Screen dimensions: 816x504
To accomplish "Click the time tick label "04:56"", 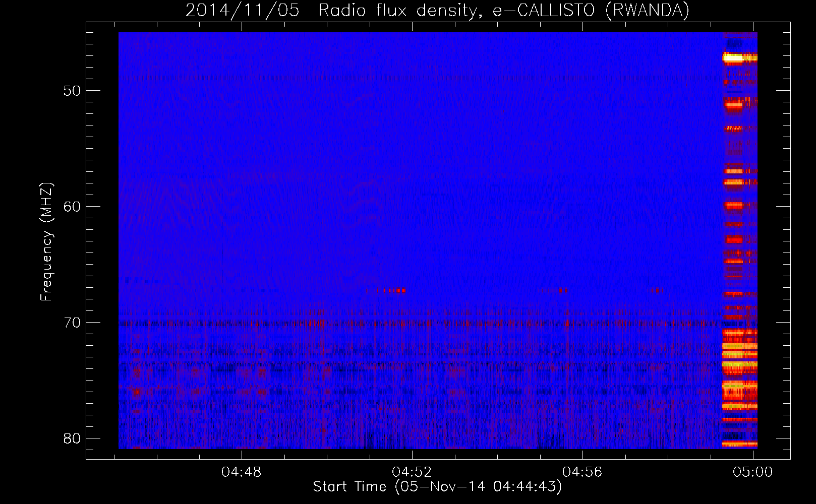I will tap(582, 472).
